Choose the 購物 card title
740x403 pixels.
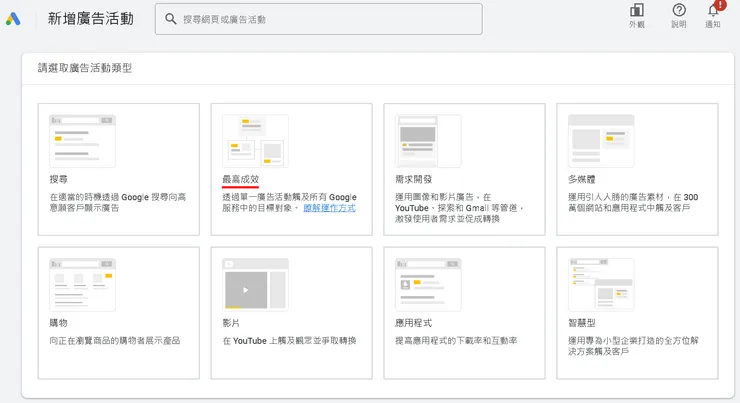[x=59, y=323]
